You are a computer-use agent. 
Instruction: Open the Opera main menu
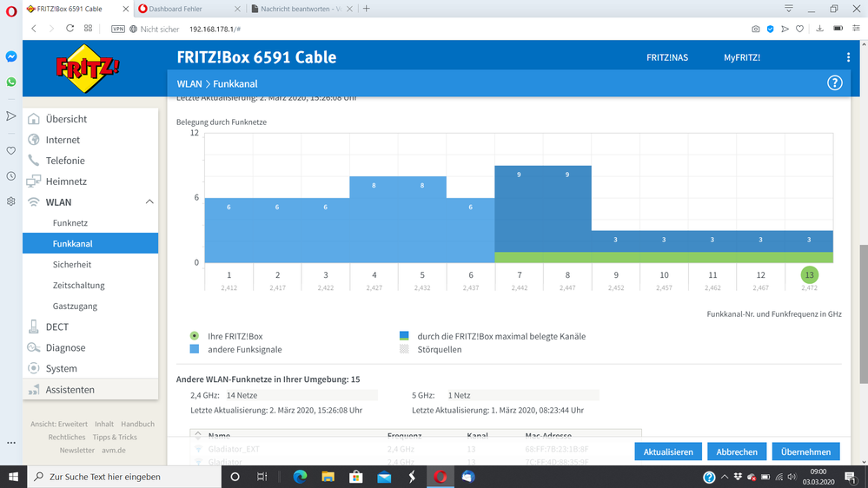[x=11, y=11]
